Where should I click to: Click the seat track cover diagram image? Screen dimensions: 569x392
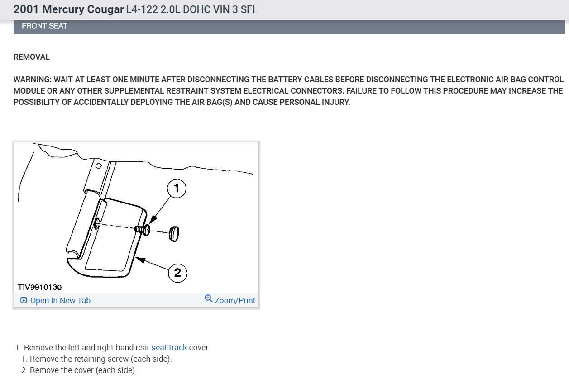(136, 217)
